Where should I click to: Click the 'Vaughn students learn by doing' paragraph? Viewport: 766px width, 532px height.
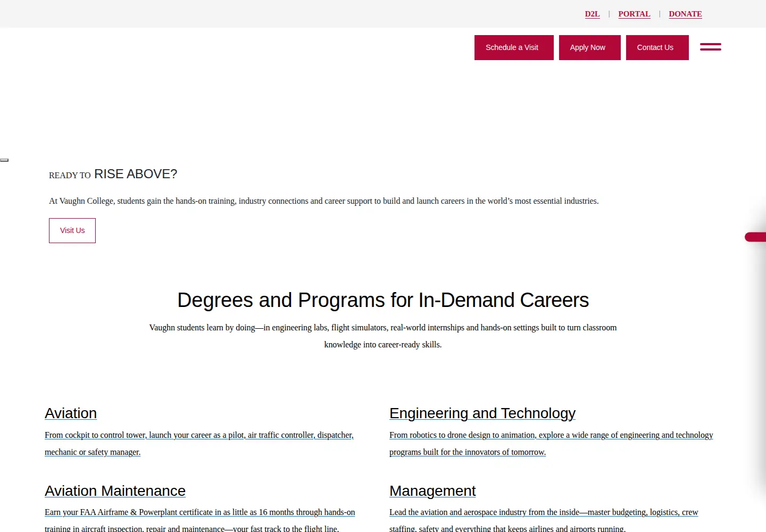[383, 336]
